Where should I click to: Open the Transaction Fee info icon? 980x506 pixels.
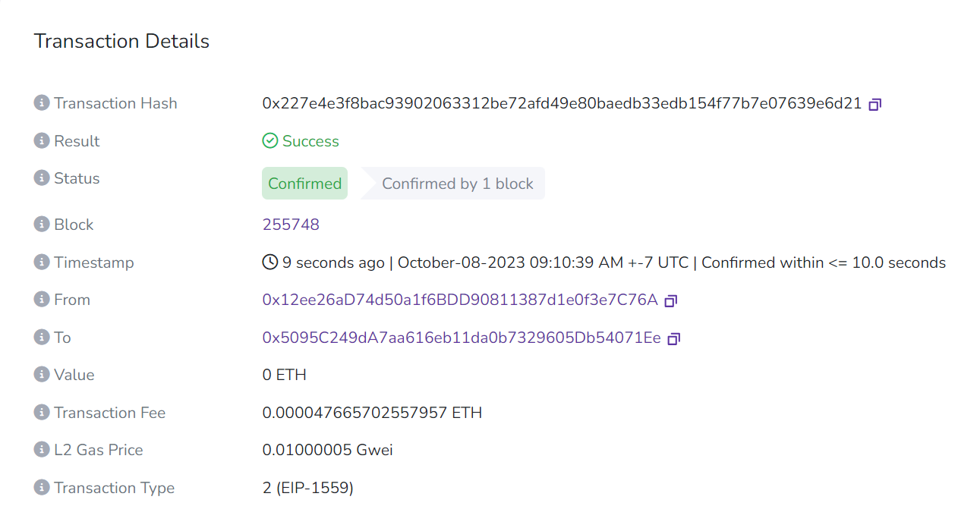(x=41, y=412)
